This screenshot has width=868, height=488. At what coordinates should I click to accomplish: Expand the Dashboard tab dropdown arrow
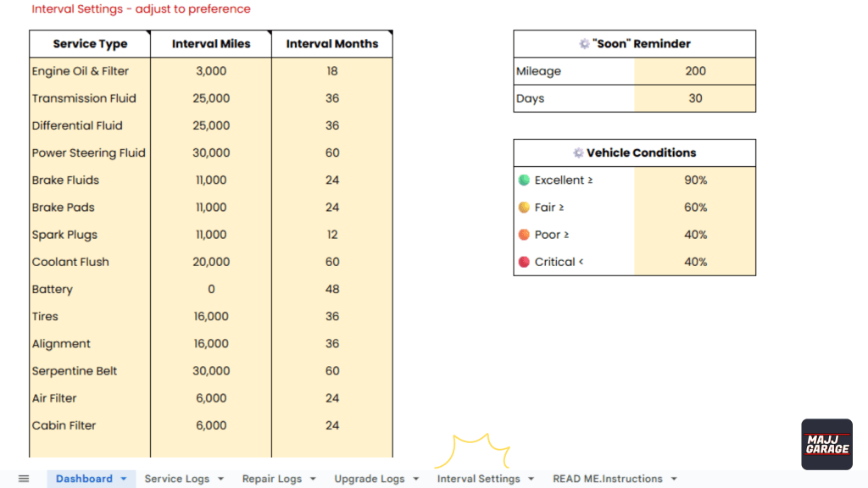click(124, 479)
